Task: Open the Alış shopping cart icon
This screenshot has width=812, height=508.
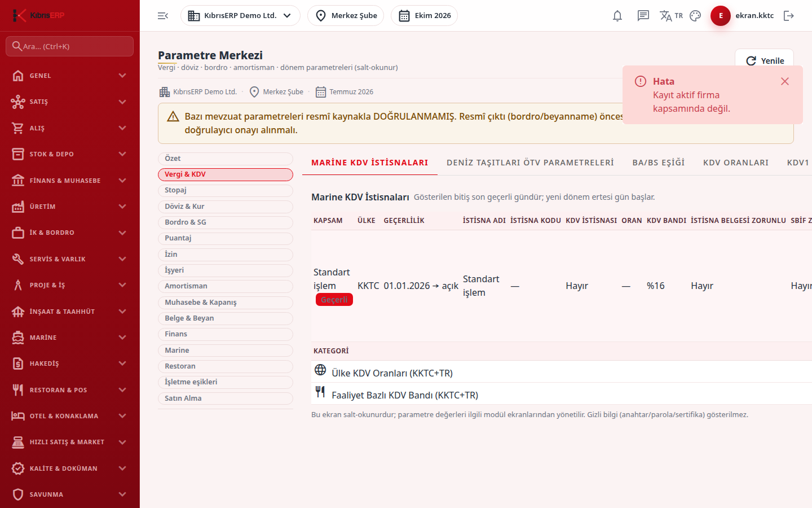Action: (18, 128)
